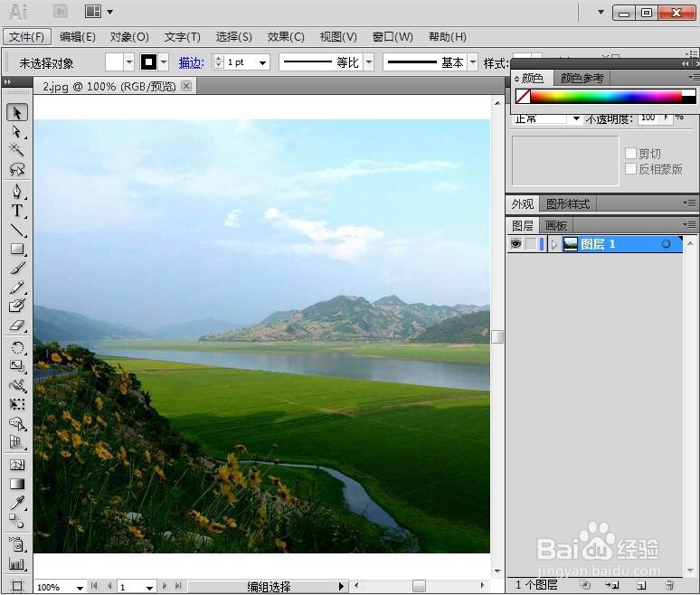This screenshot has width=700, height=595.
Task: Select the Eraser tool
Action: coord(17,326)
